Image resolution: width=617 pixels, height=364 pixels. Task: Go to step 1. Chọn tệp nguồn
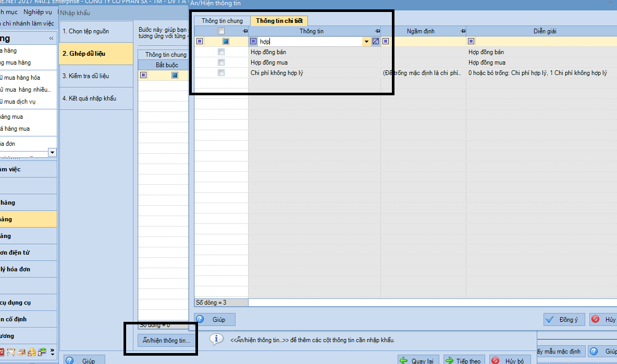(x=96, y=31)
